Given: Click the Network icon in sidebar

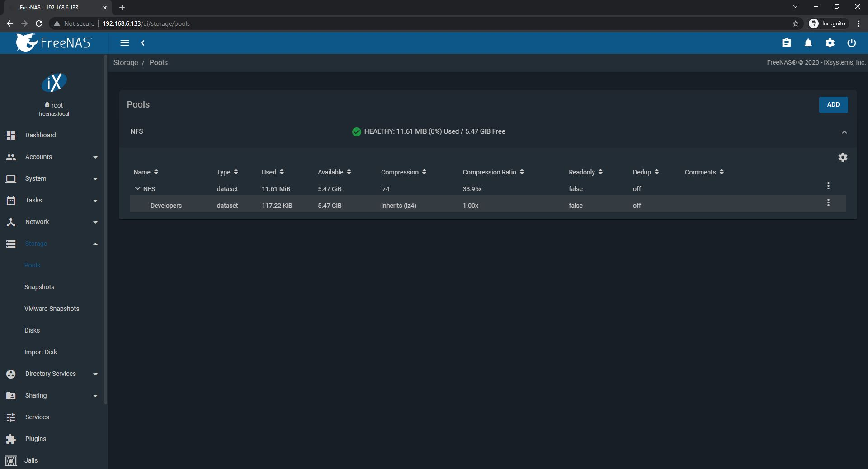Looking at the screenshot, I should (11, 222).
